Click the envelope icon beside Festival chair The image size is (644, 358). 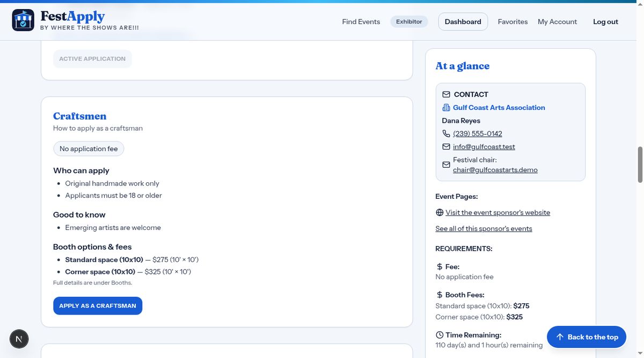tap(446, 165)
